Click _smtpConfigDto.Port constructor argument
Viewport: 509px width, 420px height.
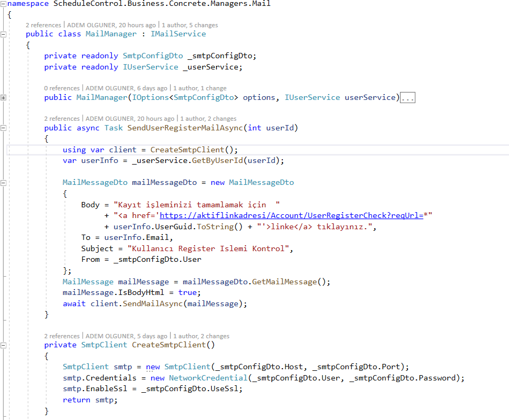click(x=356, y=367)
